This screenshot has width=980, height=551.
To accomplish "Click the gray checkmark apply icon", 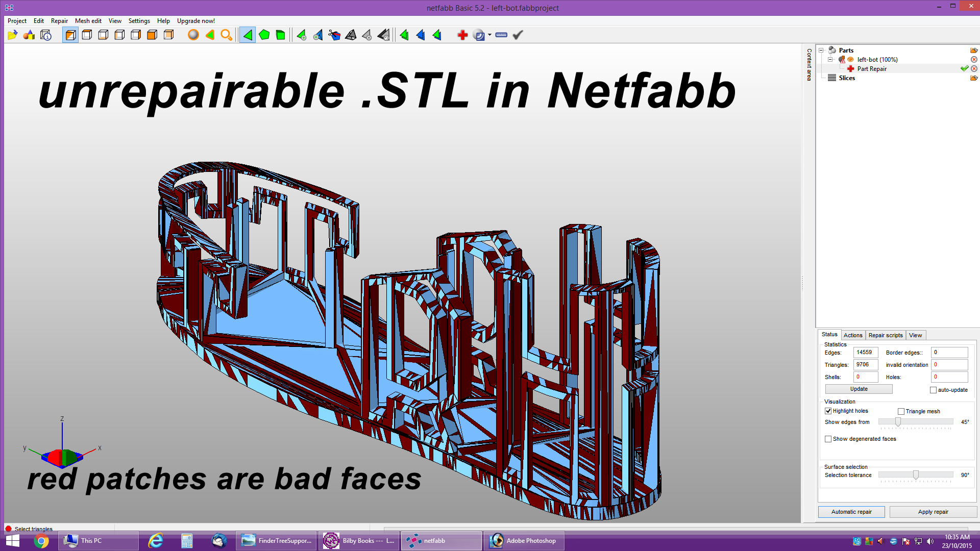I will (x=518, y=35).
